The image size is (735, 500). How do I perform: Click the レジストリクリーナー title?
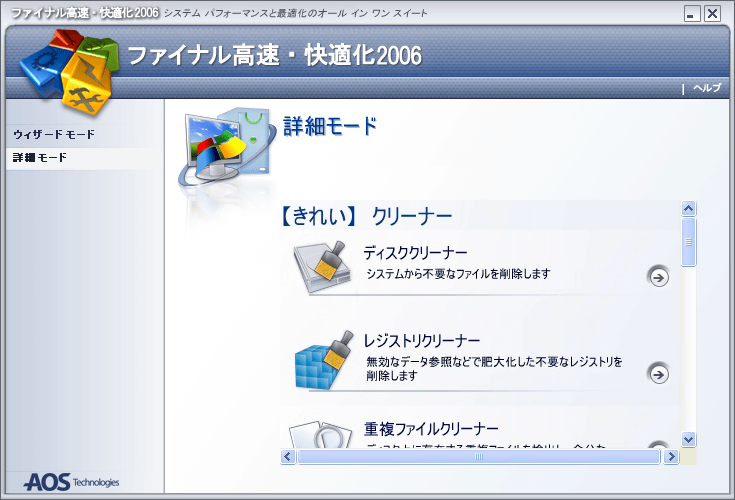pos(422,341)
